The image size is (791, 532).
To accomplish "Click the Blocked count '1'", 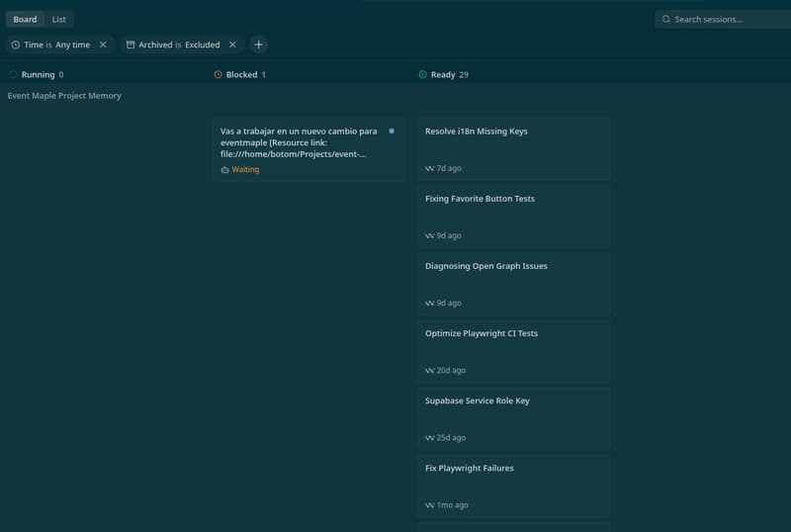I will (x=263, y=75).
